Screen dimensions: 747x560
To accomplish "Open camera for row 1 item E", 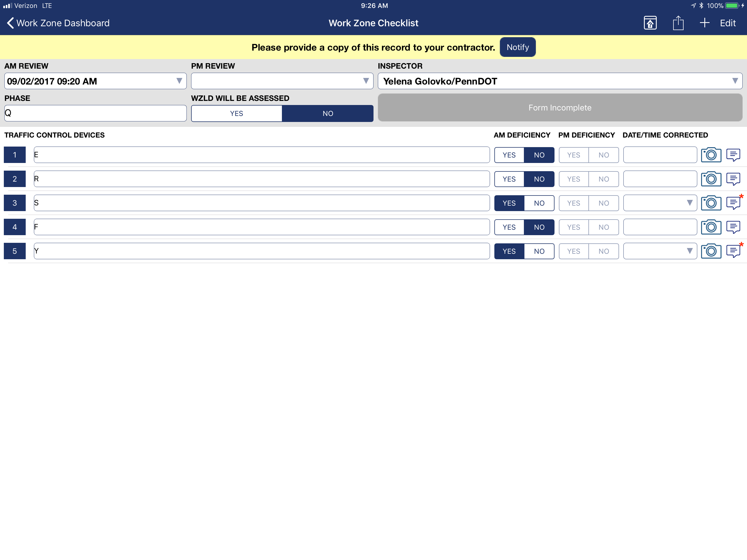I will coord(711,155).
